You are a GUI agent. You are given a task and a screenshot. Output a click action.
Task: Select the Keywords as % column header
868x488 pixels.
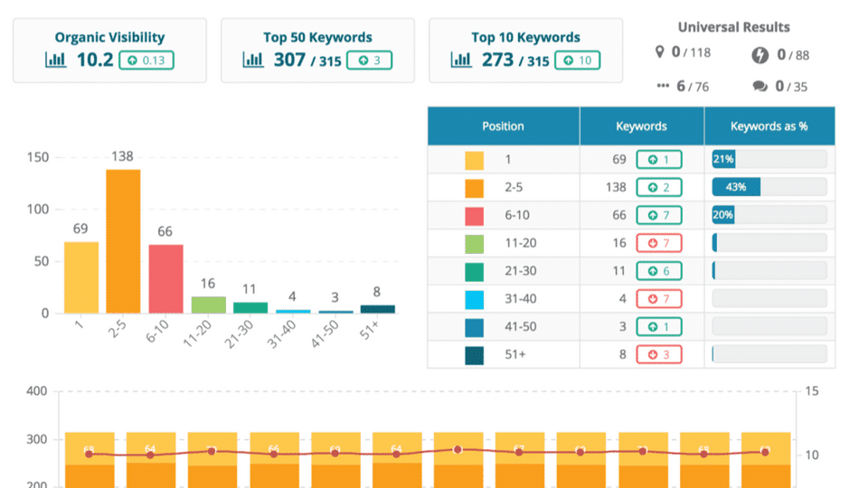[x=769, y=127]
